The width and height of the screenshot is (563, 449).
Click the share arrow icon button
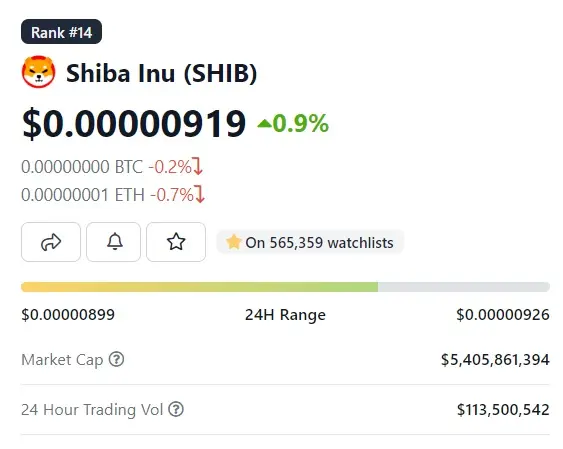click(51, 242)
